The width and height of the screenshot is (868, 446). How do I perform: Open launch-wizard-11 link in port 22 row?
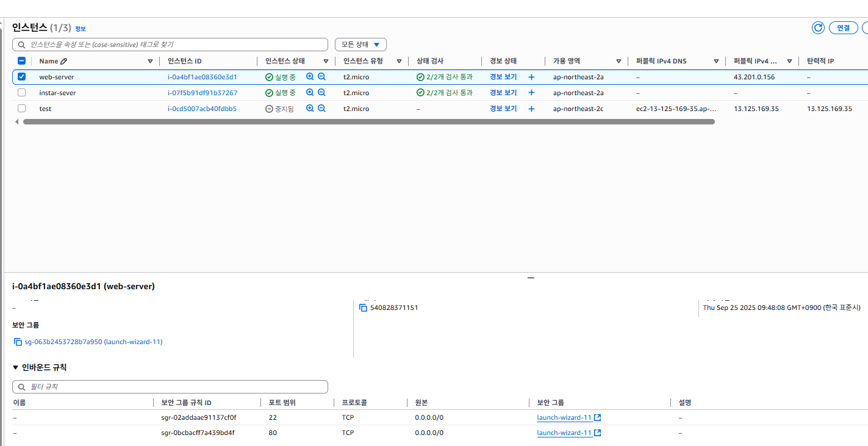coord(564,417)
